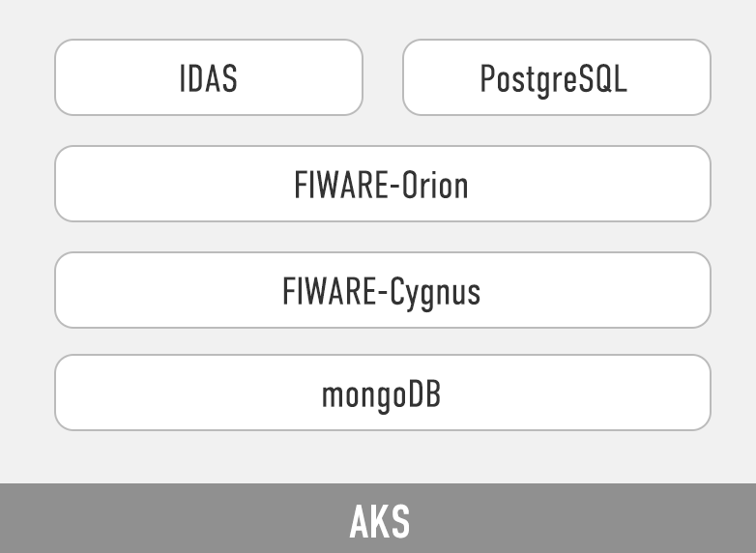The height and width of the screenshot is (553, 756).
Task: Click the PostgreSQL text label
Action: [554, 80]
